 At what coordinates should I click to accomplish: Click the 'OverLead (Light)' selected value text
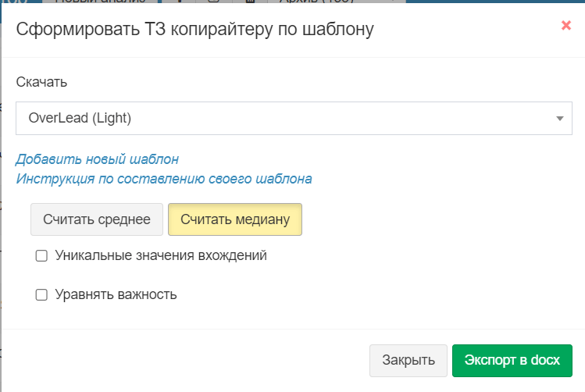[80, 119]
